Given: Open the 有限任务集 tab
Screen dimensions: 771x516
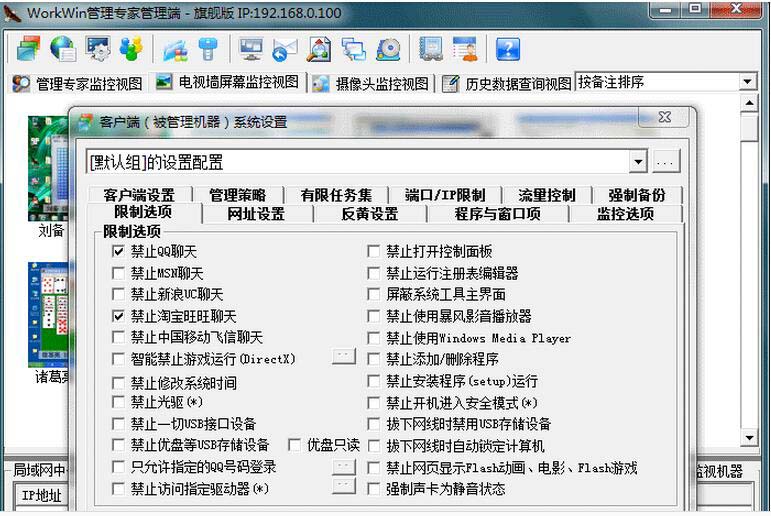Looking at the screenshot, I should pyautogui.click(x=336, y=195).
